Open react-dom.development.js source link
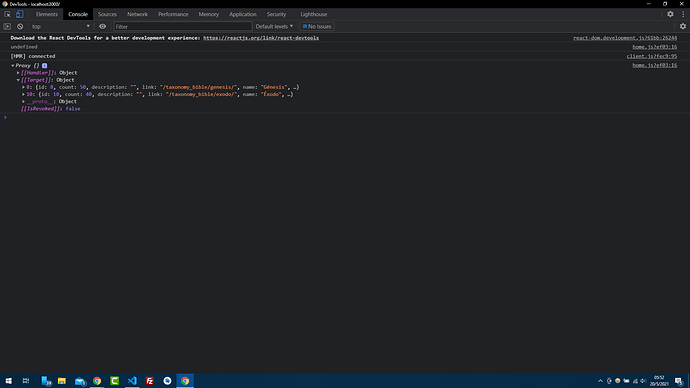 coord(625,38)
